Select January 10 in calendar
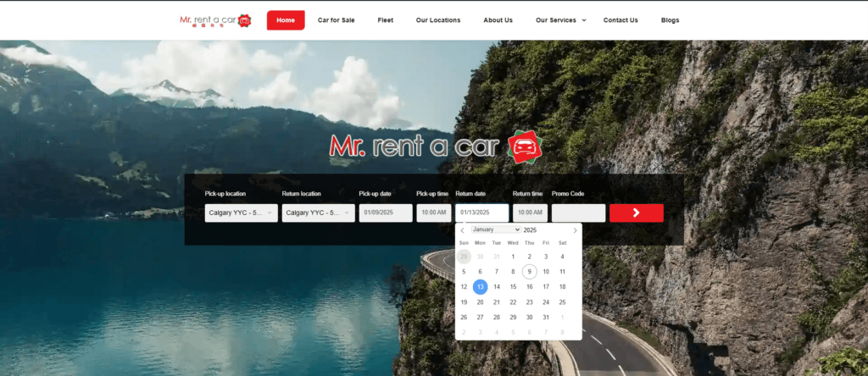 546,272
